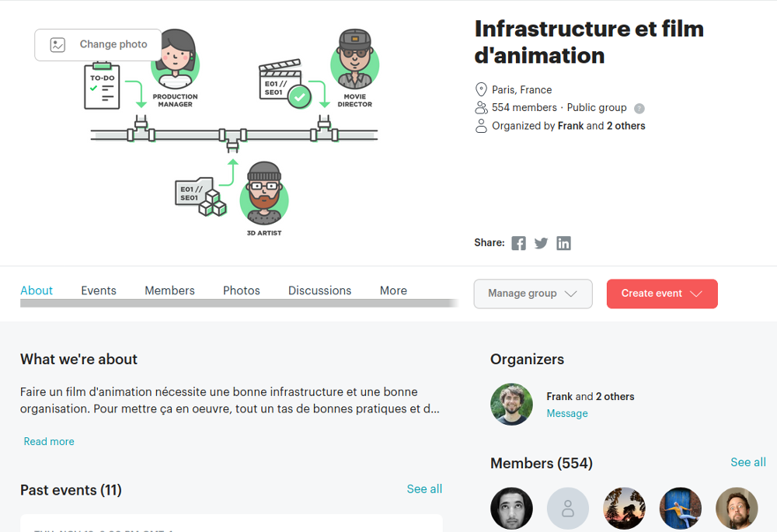Viewport: 777px width, 532px height.
Task: Switch to the Events tab
Action: coord(99,290)
